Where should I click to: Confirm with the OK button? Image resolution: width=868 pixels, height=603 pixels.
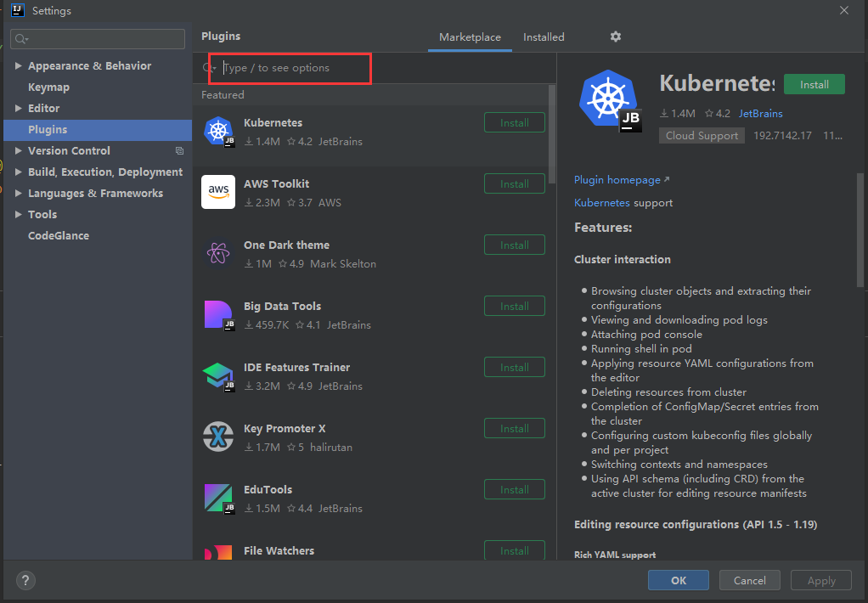click(678, 580)
